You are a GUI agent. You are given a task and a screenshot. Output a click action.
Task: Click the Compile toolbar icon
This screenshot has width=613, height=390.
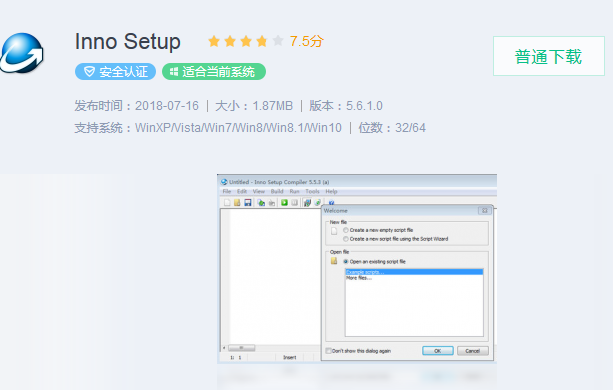(261, 202)
